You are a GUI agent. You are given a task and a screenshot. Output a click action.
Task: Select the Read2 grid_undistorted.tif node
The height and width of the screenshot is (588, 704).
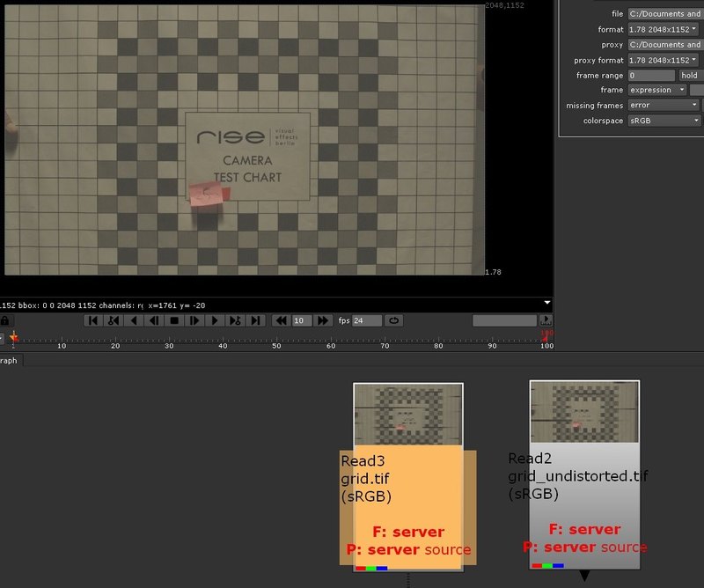[583, 493]
